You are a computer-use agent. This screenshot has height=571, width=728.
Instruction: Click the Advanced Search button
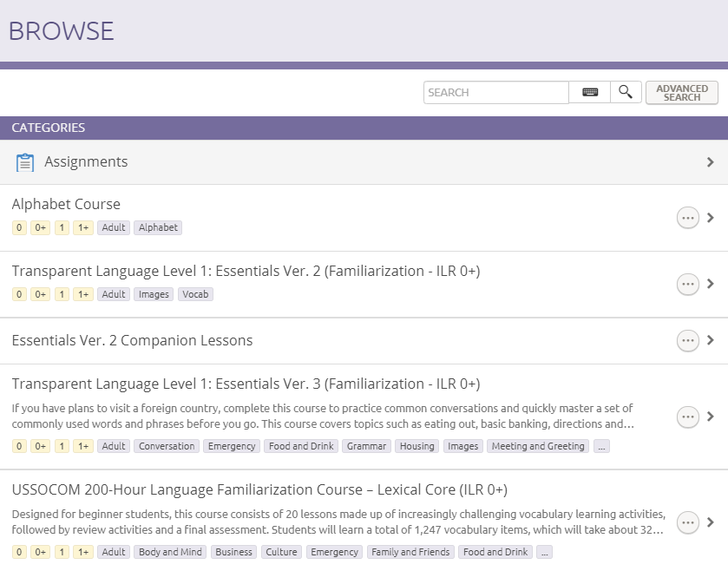coord(681,92)
